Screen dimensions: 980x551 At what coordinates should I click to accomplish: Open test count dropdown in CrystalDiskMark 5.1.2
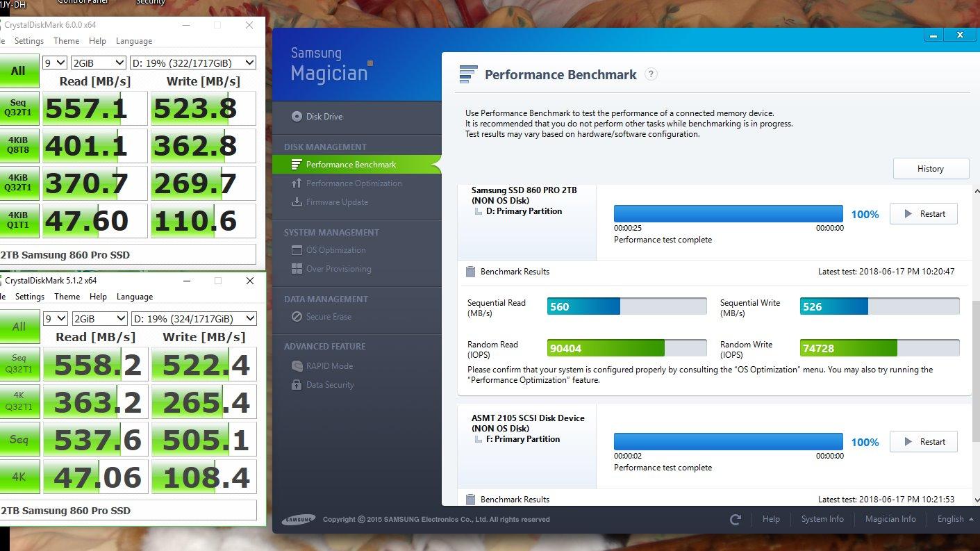[55, 318]
